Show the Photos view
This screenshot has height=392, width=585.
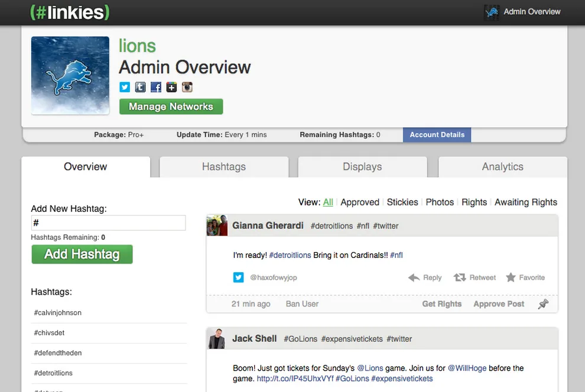(440, 202)
